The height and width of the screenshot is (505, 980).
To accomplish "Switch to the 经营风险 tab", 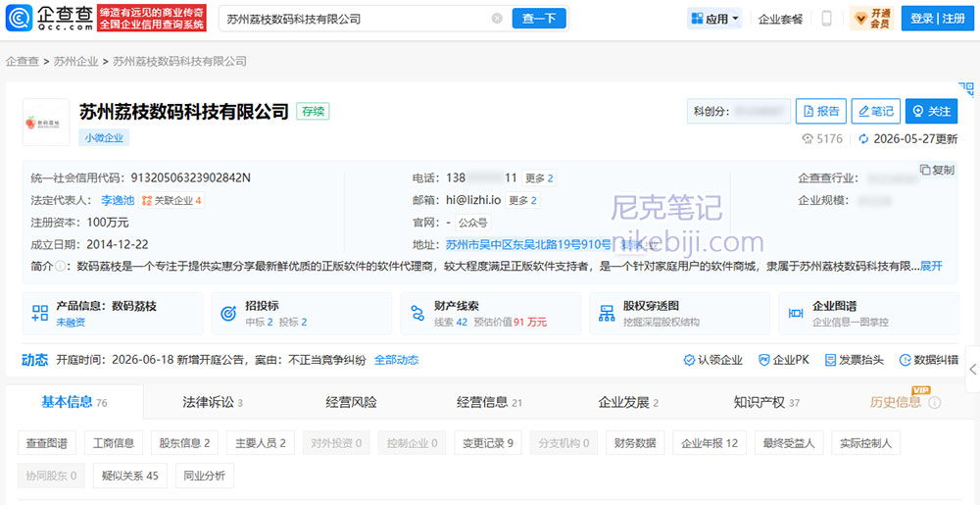I will pyautogui.click(x=351, y=402).
